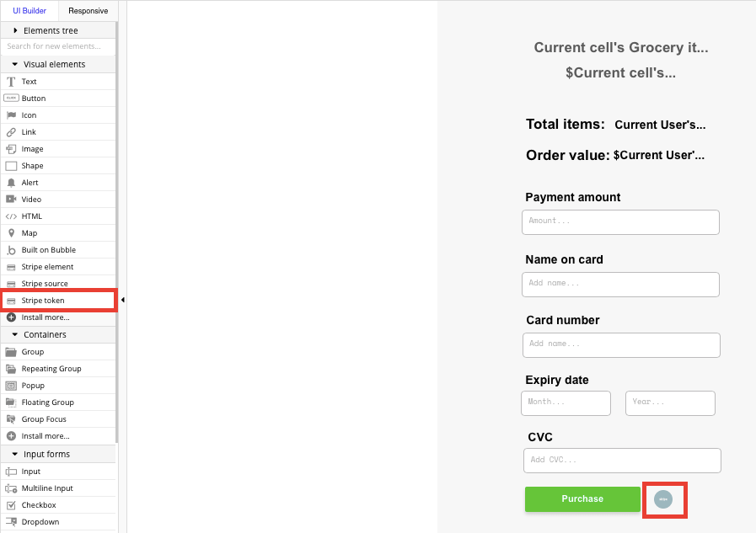Select the Button element in the sidebar

point(32,98)
